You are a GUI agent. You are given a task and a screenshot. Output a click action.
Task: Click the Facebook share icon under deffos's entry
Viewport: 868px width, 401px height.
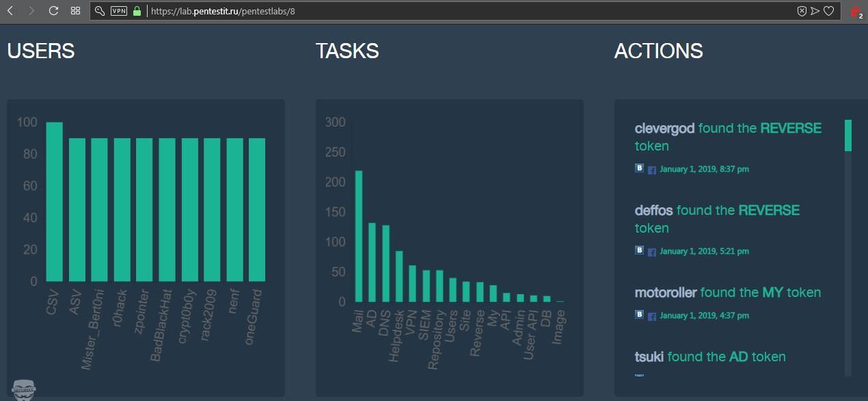point(651,252)
